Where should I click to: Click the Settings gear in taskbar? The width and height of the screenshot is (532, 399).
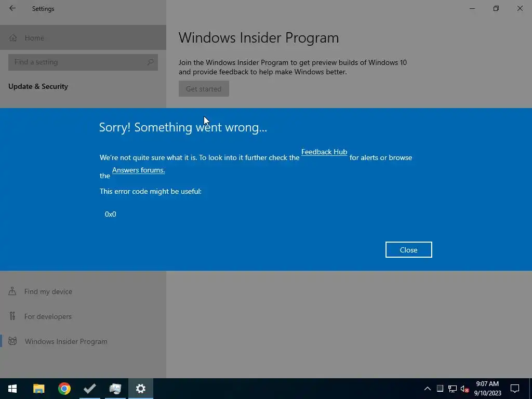coord(140,389)
